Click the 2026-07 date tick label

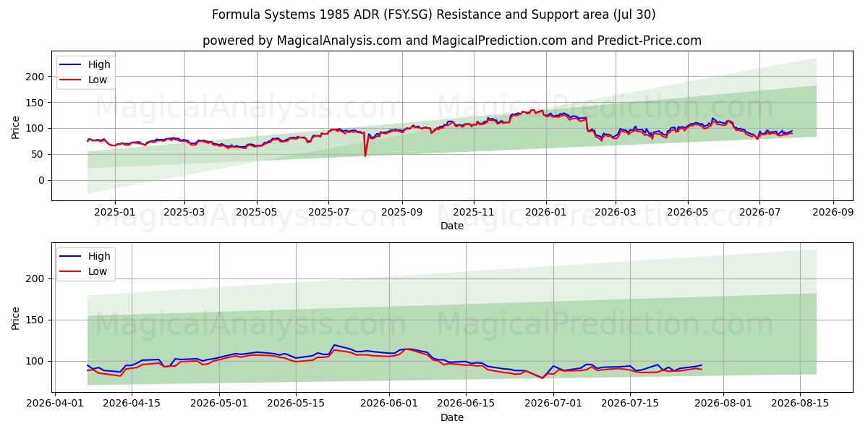759,212
